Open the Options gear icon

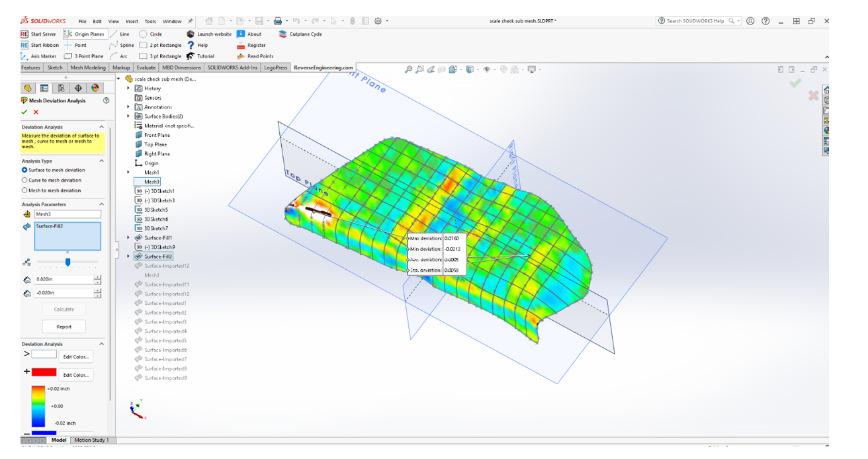378,21
